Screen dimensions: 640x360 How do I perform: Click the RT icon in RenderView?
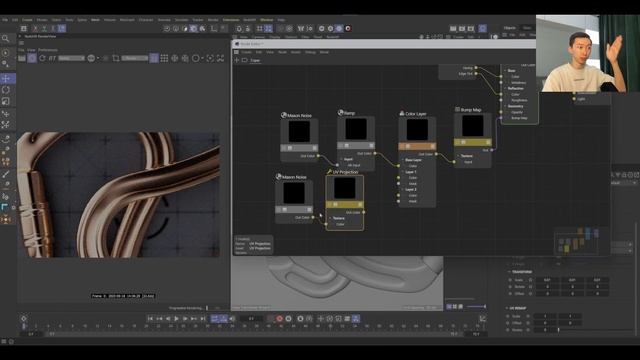pyautogui.click(x=52, y=58)
